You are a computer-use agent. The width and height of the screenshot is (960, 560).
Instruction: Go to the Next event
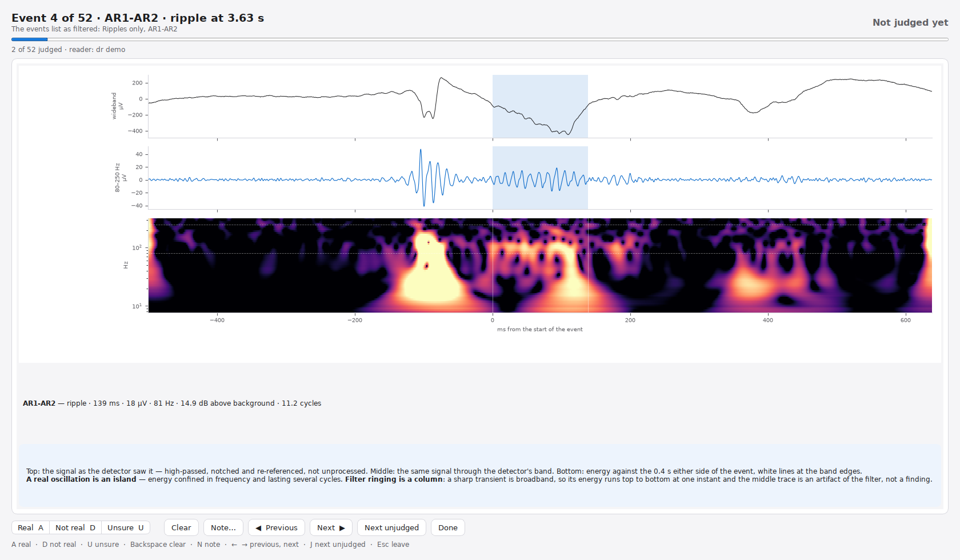pos(331,527)
